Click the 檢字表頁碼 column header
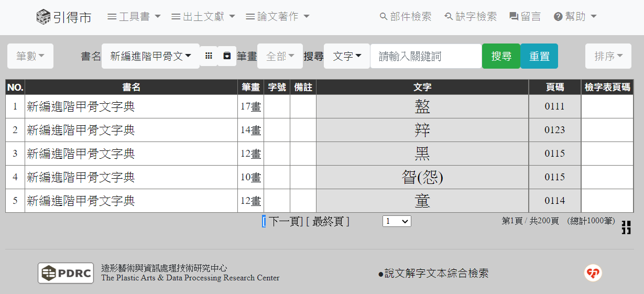Viewport: 644px width, 294px height. click(607, 87)
